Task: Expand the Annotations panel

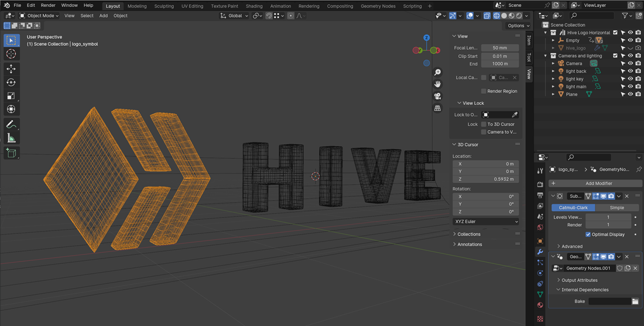Action: coord(470,244)
